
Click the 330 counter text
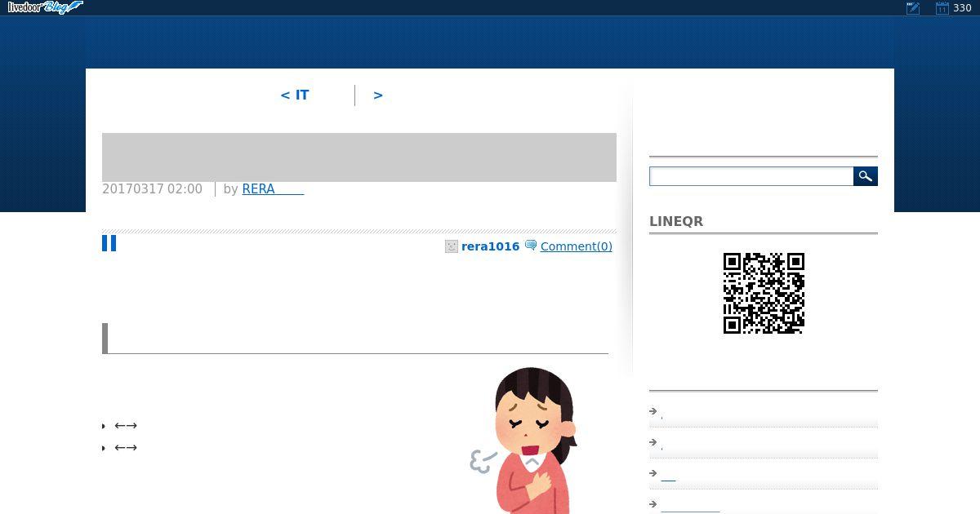[x=962, y=8]
